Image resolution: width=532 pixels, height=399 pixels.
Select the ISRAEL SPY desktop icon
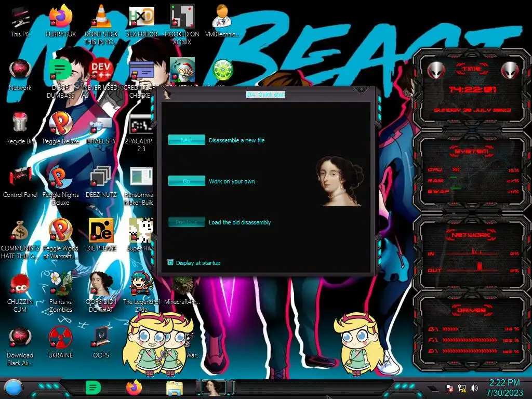(x=101, y=128)
